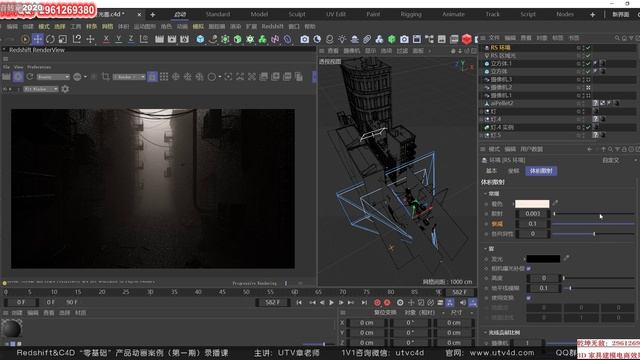Toggle enable checkmark for 立方体 object
Screen dimensions: 640x360
point(588,71)
